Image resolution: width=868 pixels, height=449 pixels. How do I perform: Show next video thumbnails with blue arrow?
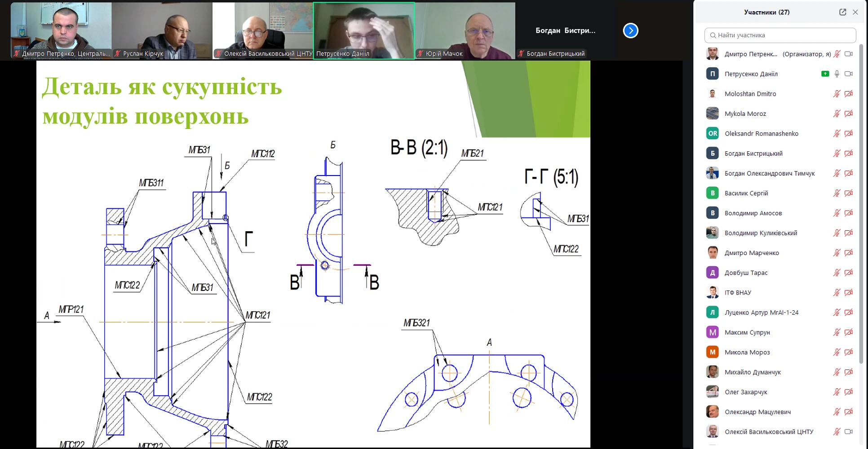point(630,31)
